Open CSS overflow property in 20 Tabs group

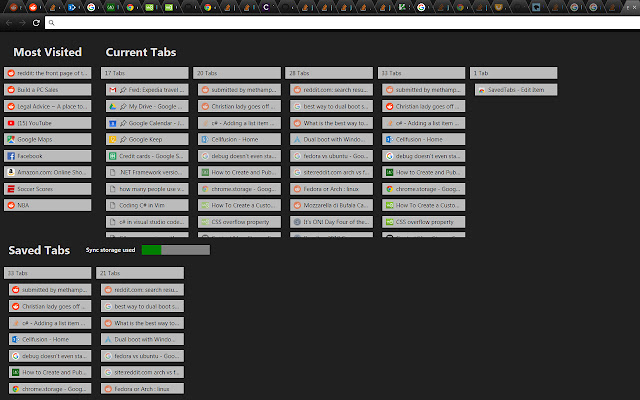click(x=240, y=222)
